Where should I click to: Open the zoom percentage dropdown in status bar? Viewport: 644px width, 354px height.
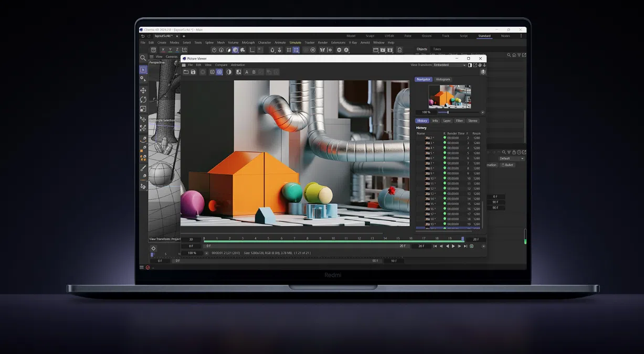(207, 253)
